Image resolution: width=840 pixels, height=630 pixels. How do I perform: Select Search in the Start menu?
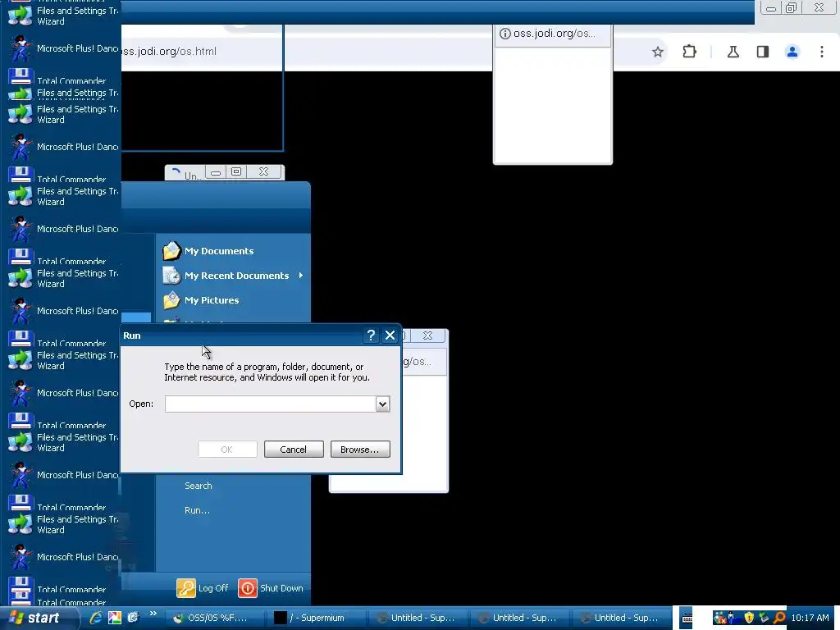coord(199,486)
